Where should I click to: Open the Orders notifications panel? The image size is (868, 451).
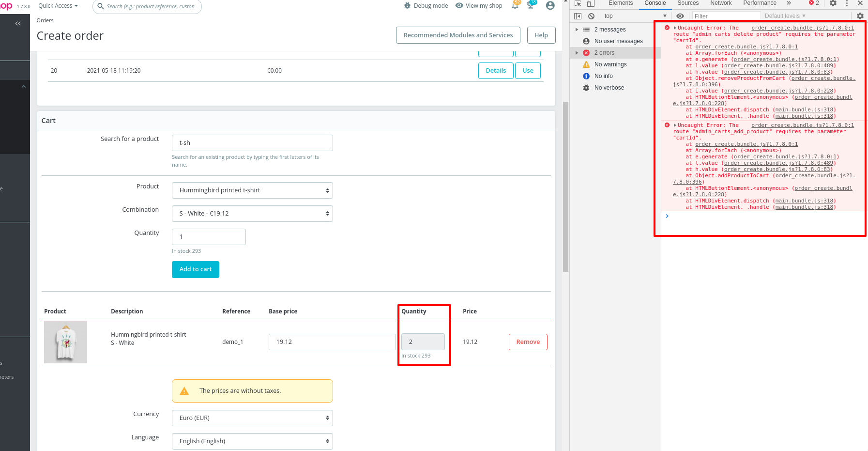515,5
